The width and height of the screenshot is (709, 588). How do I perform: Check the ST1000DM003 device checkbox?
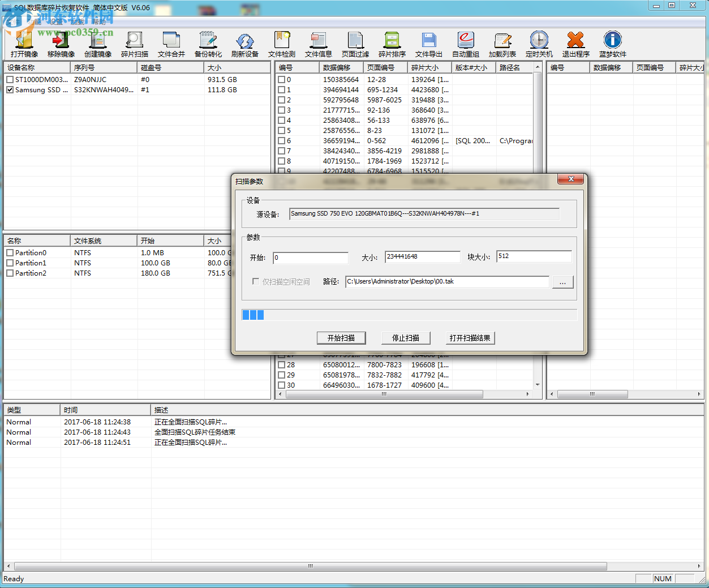(10, 80)
